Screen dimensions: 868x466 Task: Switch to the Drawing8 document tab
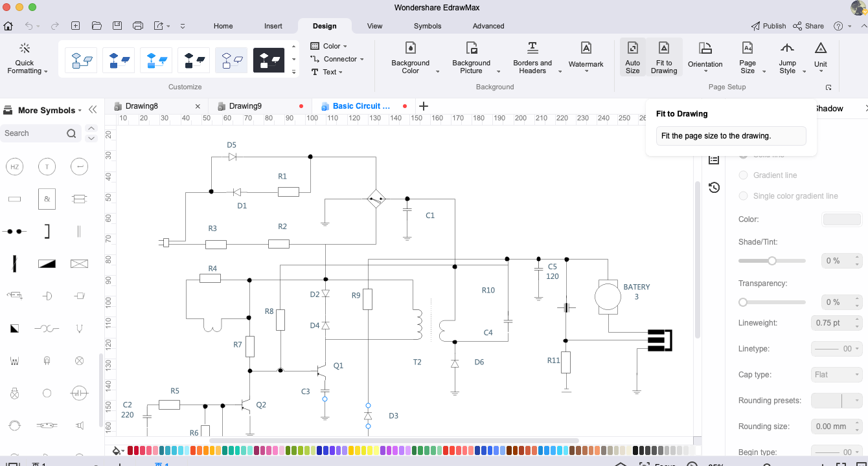click(142, 106)
